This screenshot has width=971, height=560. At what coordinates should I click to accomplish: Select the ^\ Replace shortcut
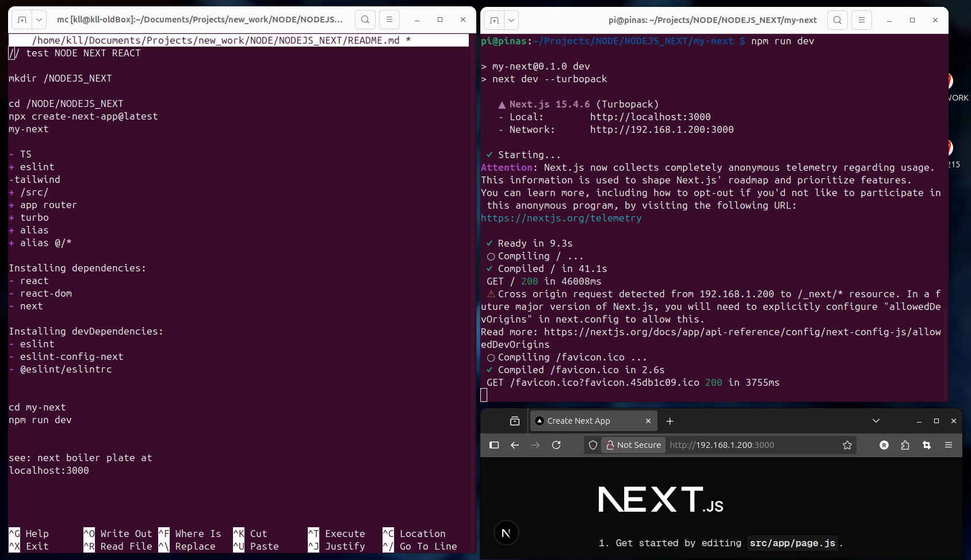187,546
